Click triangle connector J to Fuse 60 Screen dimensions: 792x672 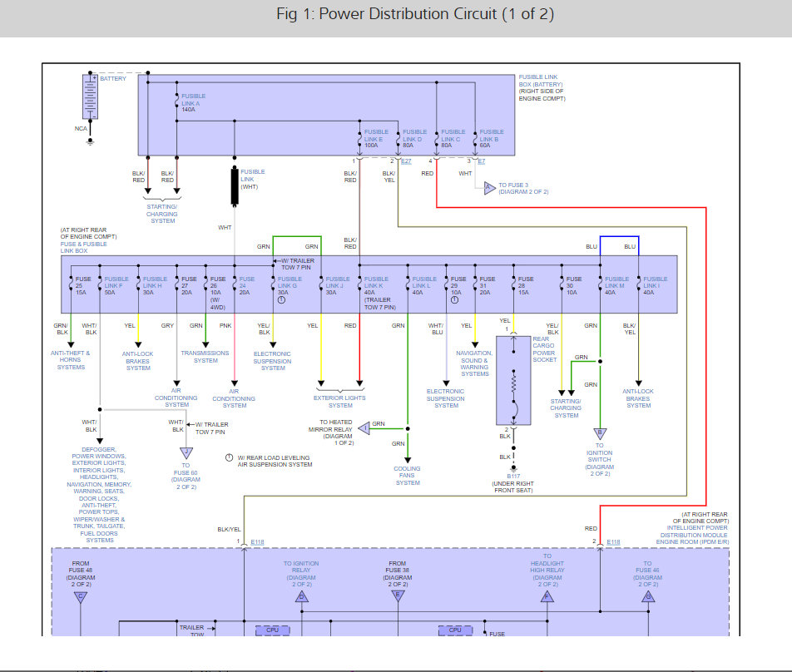(186, 453)
